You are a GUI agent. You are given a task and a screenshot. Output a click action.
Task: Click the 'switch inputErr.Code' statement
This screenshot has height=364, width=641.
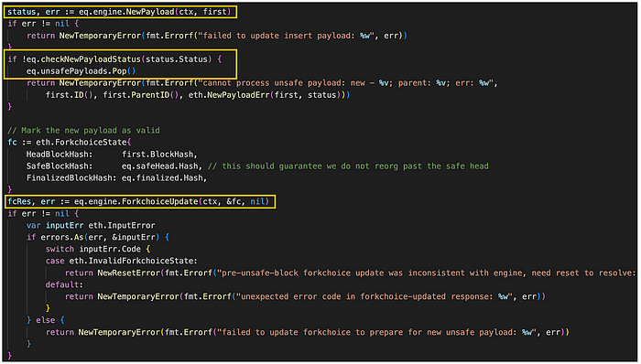[x=98, y=249]
